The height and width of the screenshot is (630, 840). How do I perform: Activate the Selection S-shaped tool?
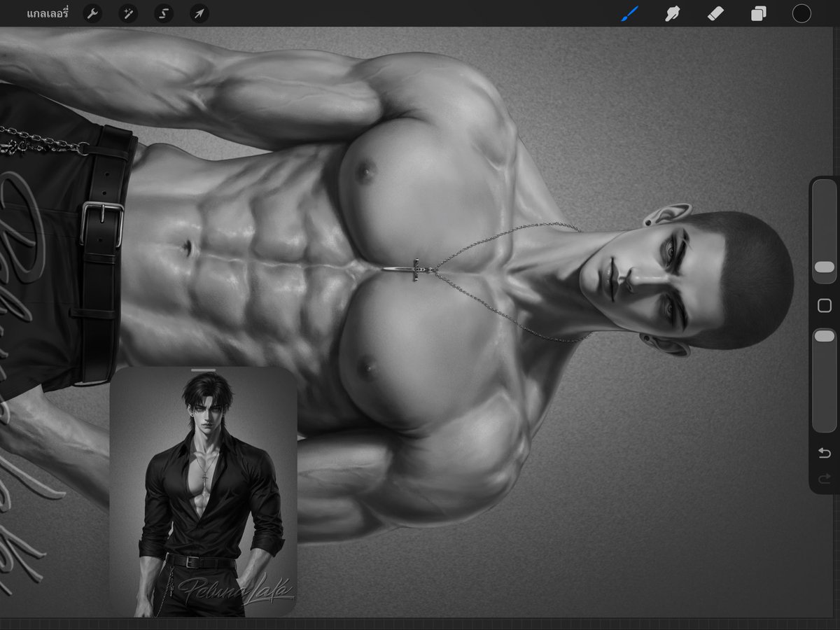[x=164, y=13]
